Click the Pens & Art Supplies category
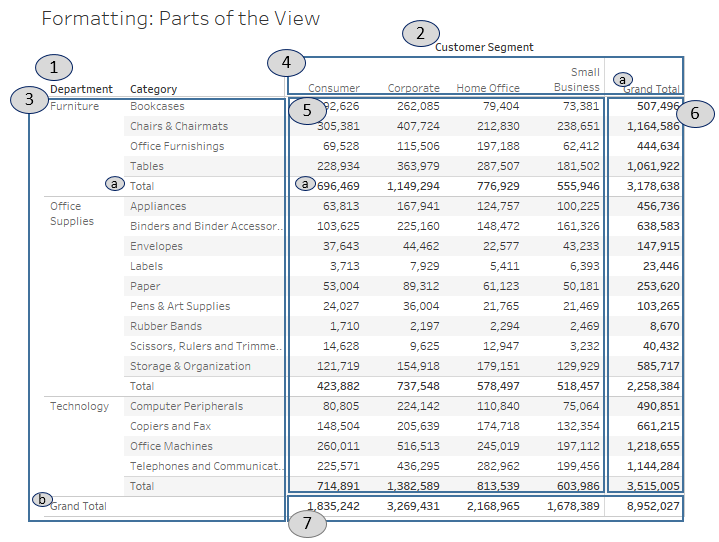 pyautogui.click(x=180, y=306)
